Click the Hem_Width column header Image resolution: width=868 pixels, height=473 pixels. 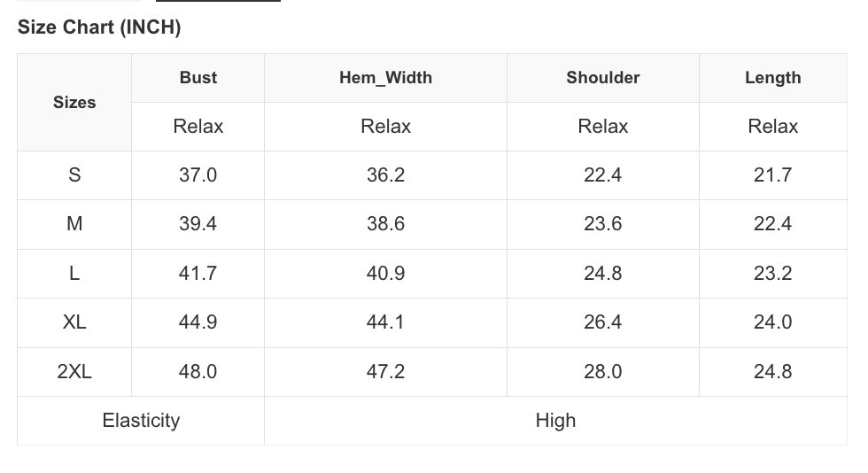[385, 78]
